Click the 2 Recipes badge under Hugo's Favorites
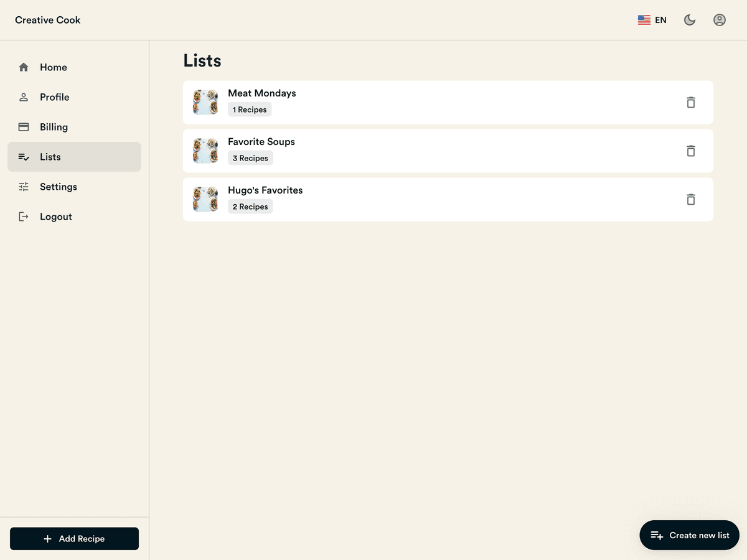 [250, 206]
